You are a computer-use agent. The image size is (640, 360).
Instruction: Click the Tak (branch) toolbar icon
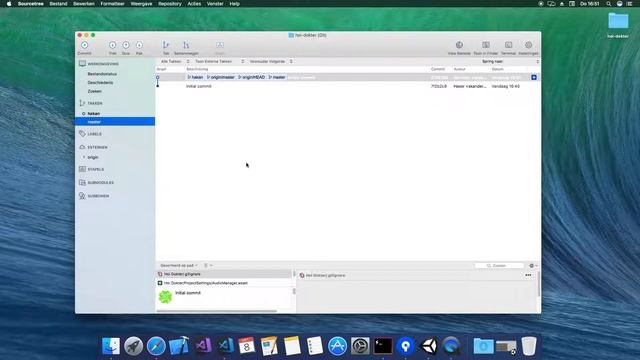[x=166, y=45]
